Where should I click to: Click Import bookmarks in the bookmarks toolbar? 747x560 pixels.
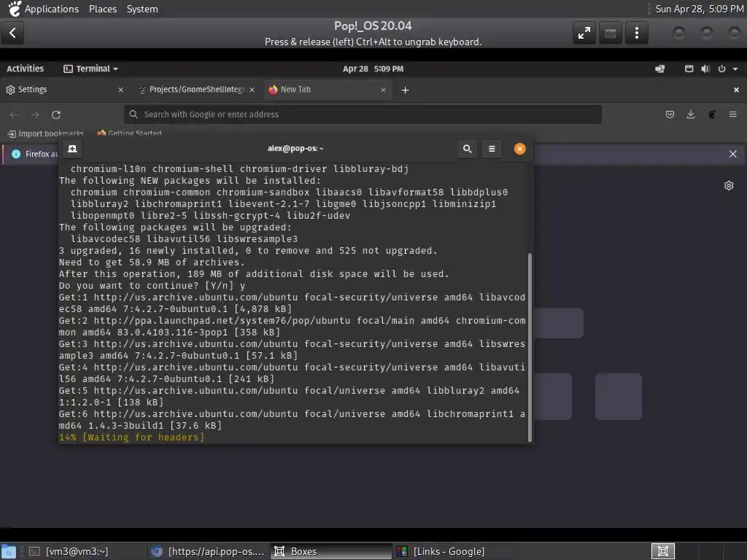click(x=46, y=134)
